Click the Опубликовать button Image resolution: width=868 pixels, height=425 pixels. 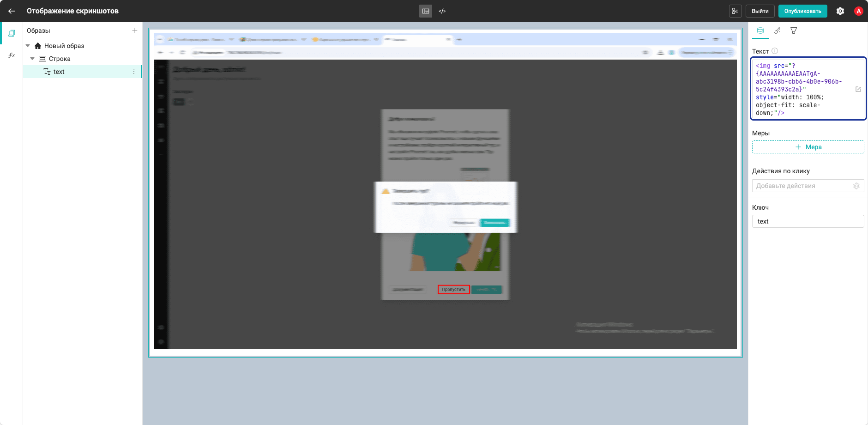(803, 11)
